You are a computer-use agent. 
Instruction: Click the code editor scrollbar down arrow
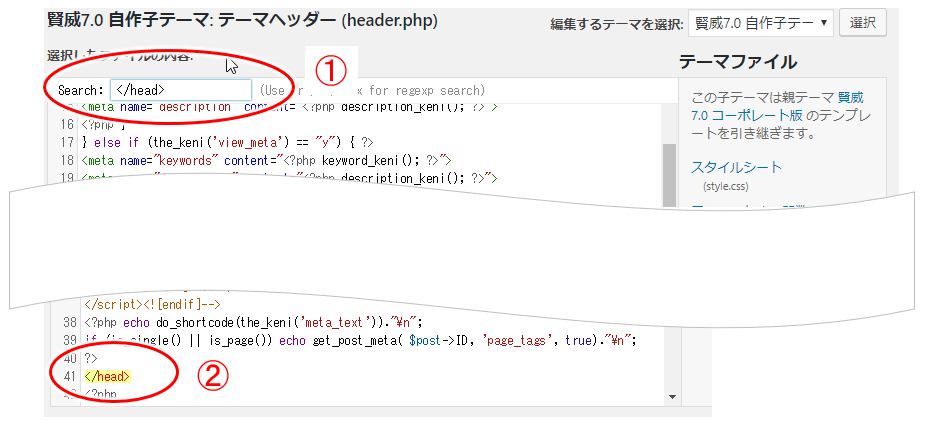tap(671, 397)
